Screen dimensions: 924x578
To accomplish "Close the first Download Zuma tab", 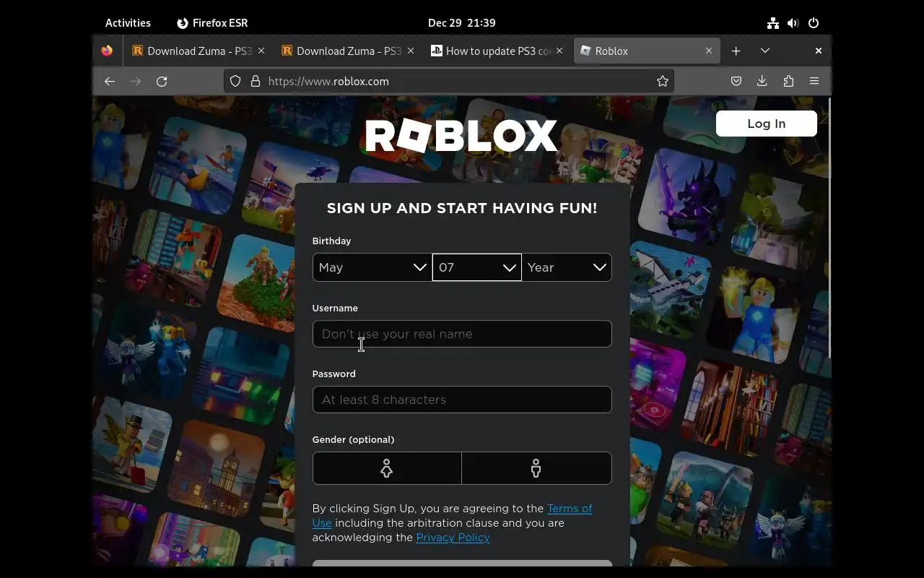I will coord(261,51).
